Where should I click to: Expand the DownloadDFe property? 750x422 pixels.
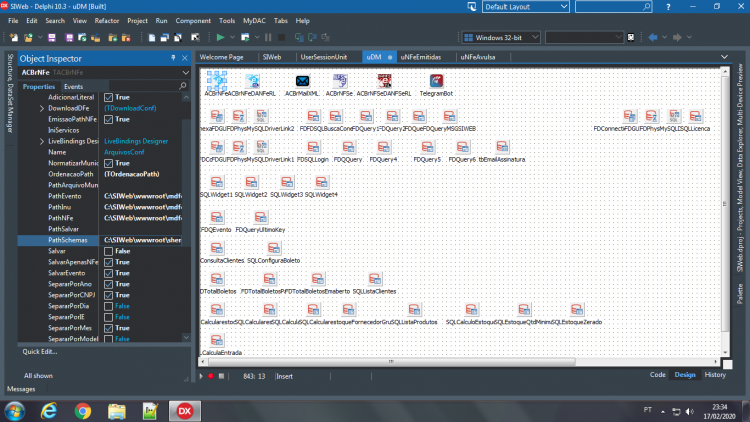coord(42,108)
